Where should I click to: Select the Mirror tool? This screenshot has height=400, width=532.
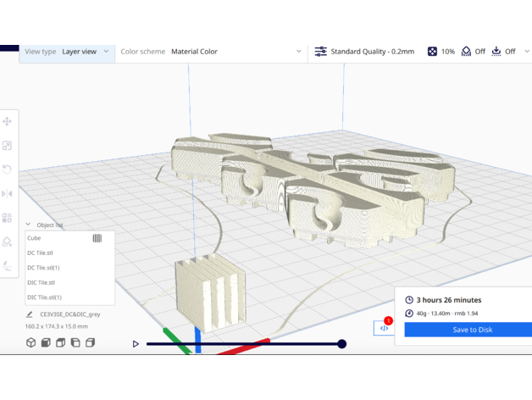8,194
